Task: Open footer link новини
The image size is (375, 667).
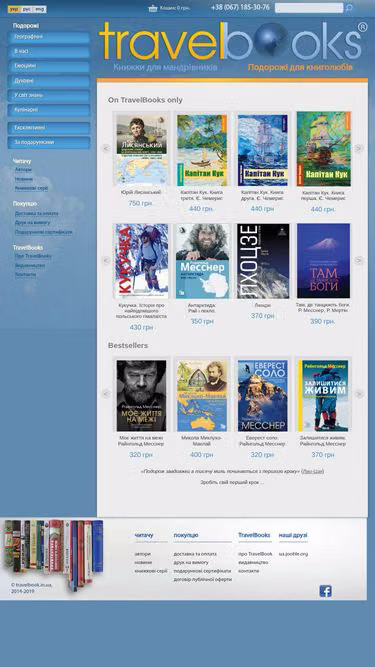Action: (x=143, y=562)
